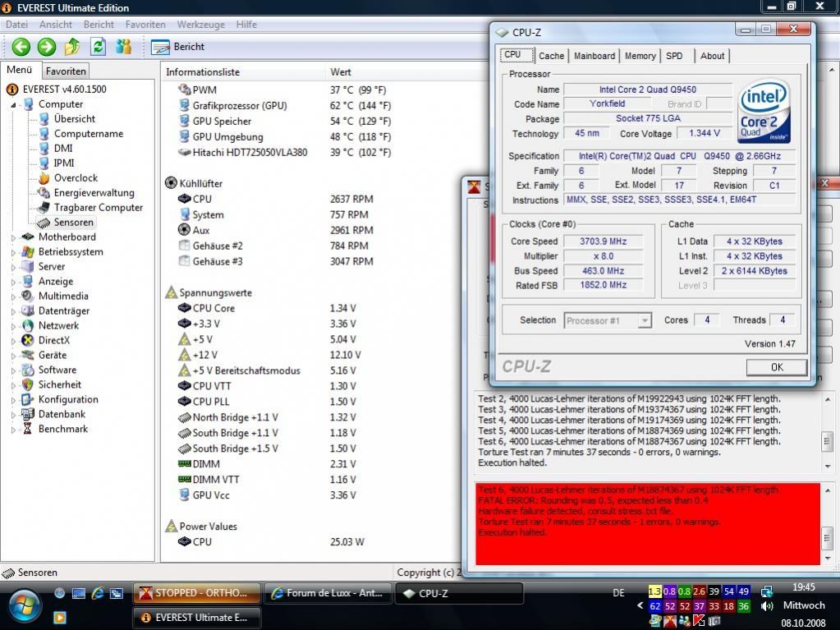Open the Ansicht menu
The image size is (840, 630).
pyautogui.click(x=56, y=25)
